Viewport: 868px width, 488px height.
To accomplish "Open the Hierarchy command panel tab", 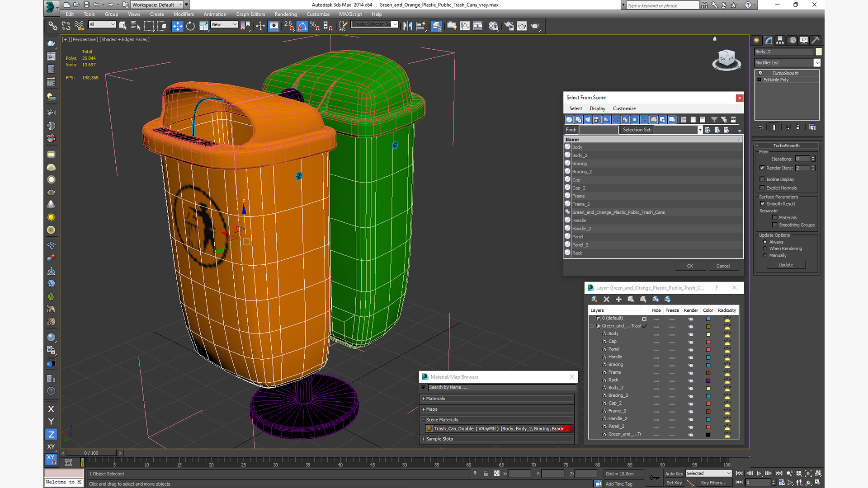I will pyautogui.click(x=780, y=40).
